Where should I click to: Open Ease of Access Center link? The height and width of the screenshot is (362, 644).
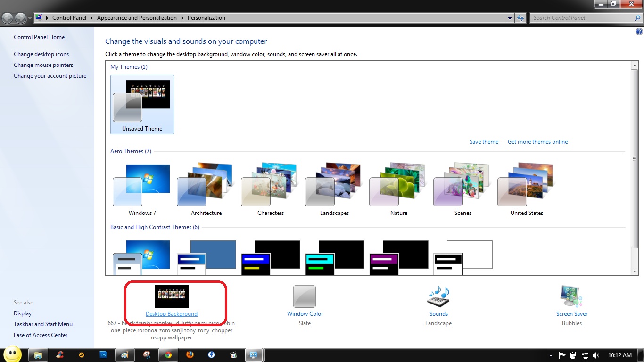41,335
